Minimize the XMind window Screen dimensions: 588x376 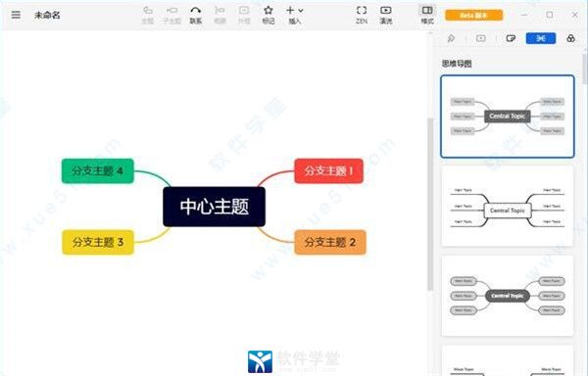(524, 15)
